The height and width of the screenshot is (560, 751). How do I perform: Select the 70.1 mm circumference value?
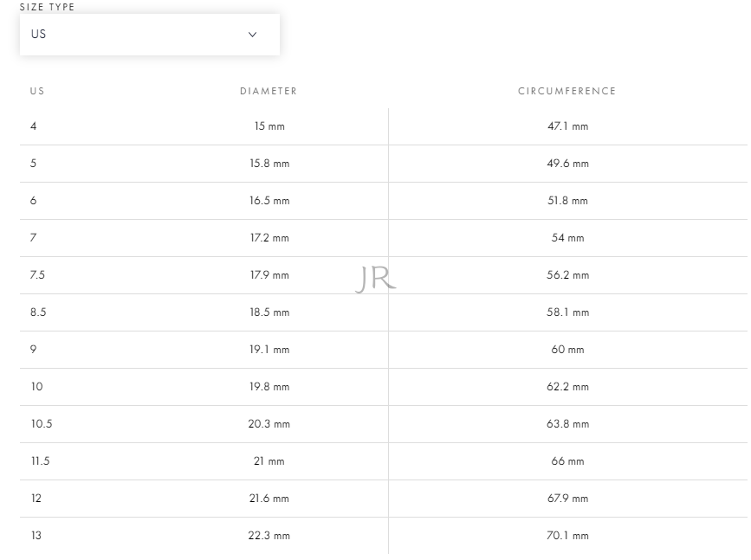(567, 536)
